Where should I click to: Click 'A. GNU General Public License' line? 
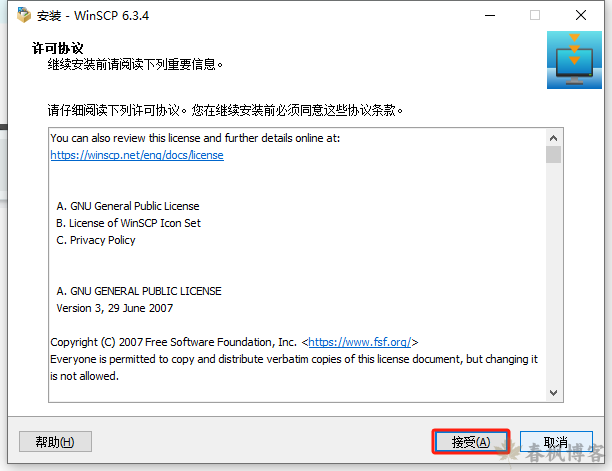[128, 206]
